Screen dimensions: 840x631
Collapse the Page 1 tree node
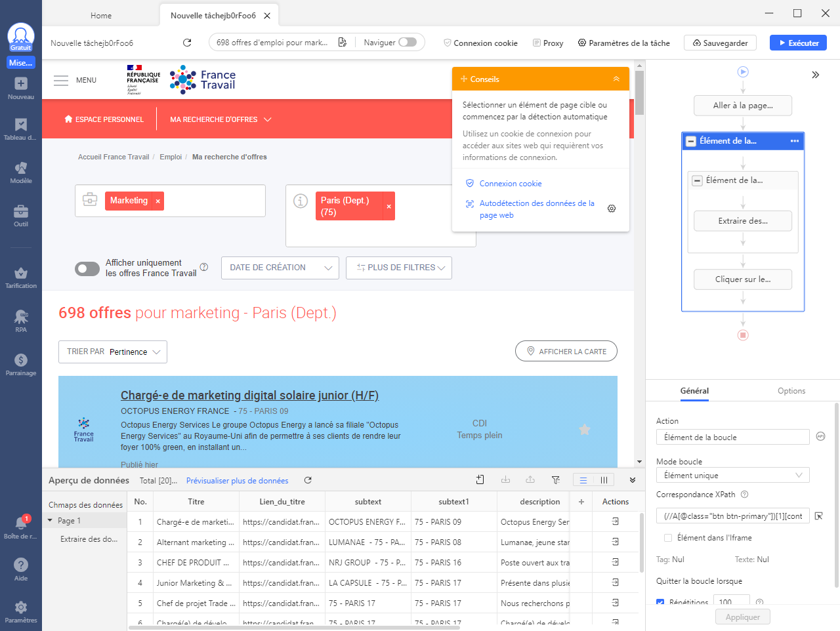50,520
